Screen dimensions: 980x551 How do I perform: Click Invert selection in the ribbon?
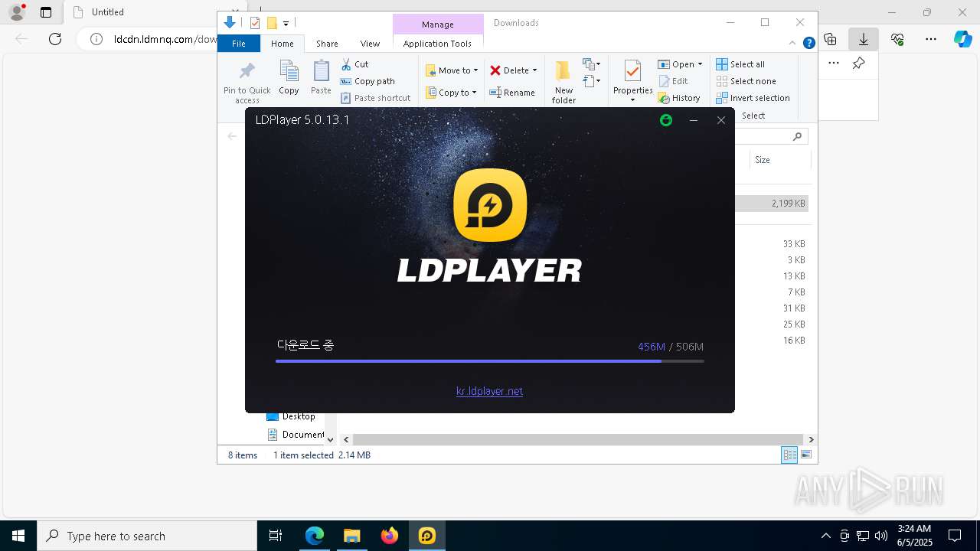click(x=753, y=98)
